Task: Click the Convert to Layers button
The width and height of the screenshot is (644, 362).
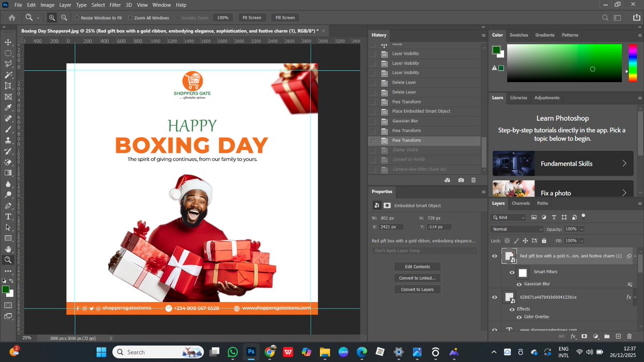Action: coord(418,289)
